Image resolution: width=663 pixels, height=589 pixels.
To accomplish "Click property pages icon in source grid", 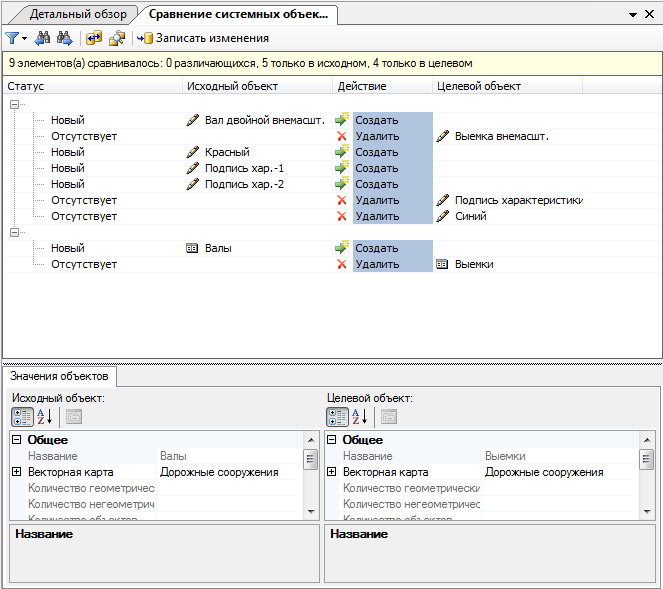I will 74,417.
